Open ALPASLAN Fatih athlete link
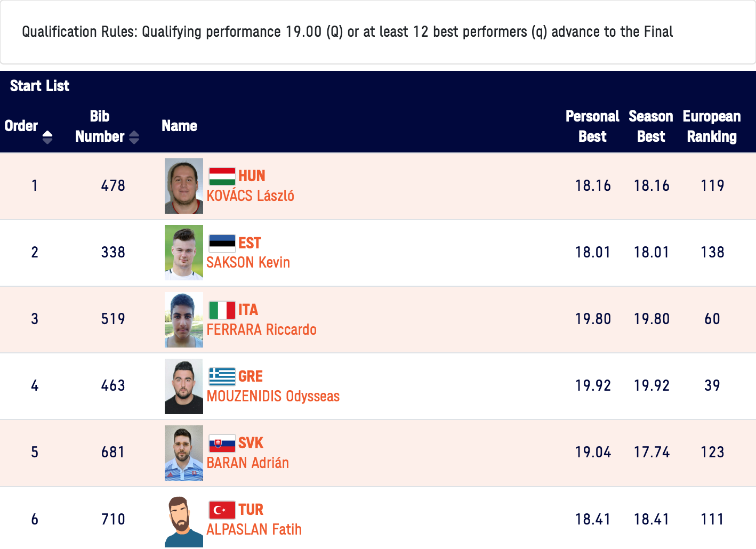Viewport: 756px width, 549px height. coord(254,530)
